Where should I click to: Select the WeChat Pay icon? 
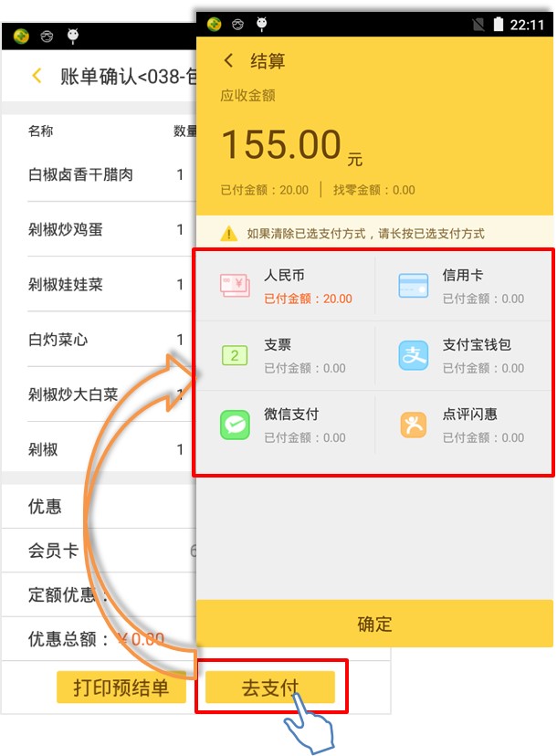[235, 425]
